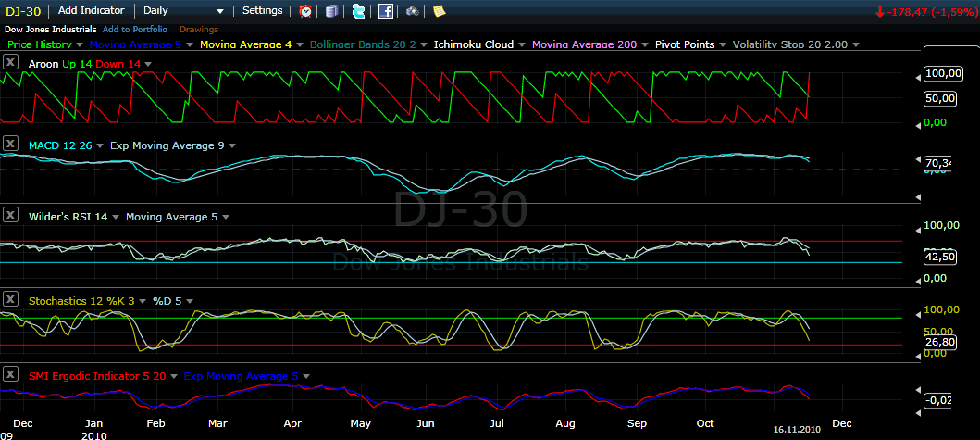
Task: Click the database stack icon in toolbar
Action: [332, 10]
